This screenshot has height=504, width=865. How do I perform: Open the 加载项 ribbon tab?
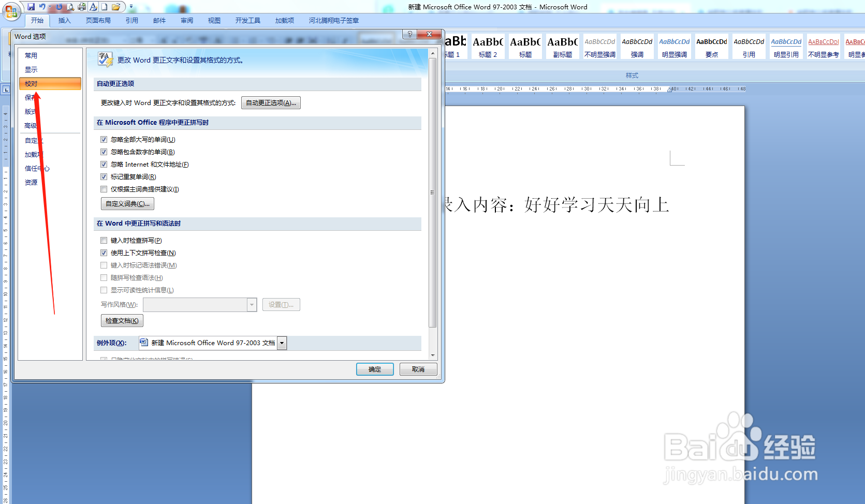pyautogui.click(x=285, y=21)
